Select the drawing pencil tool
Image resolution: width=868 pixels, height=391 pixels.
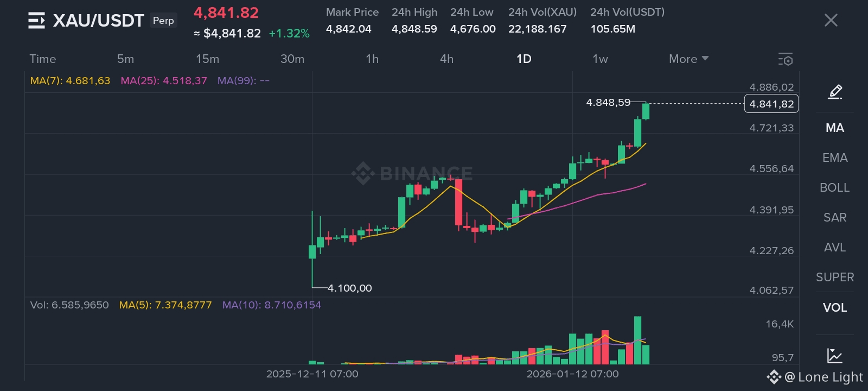pyautogui.click(x=835, y=92)
